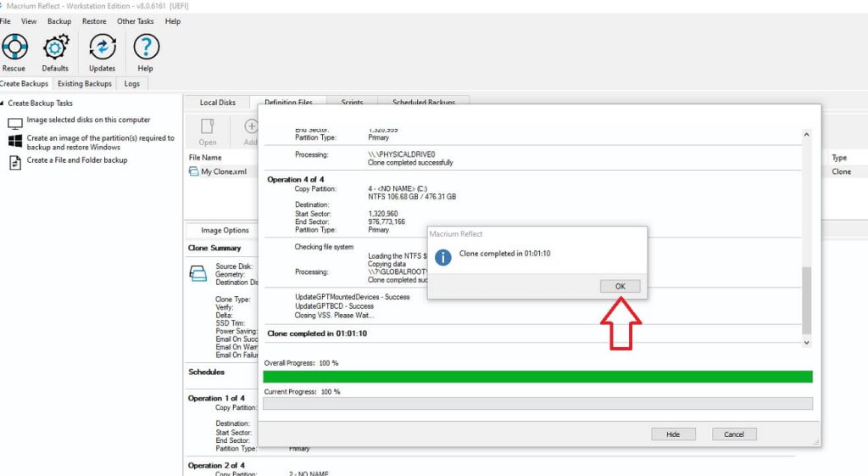Collapse the Create Backup Tasks tree

click(3, 104)
